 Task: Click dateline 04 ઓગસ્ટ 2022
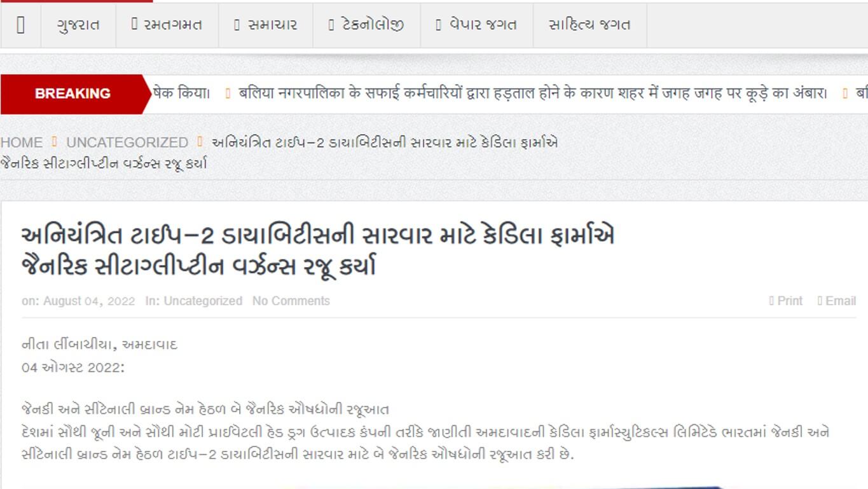tap(73, 368)
